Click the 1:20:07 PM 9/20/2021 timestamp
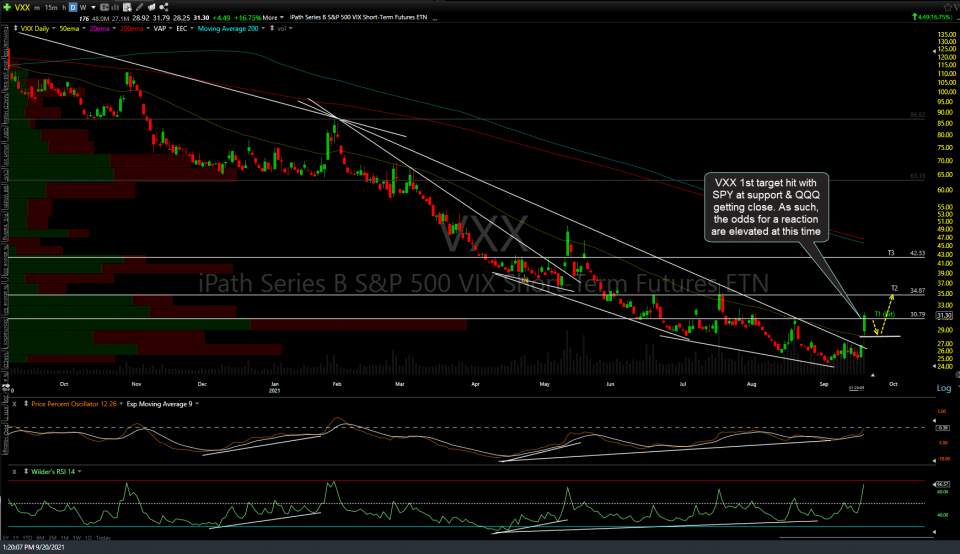The width and height of the screenshot is (960, 554). 34,547
